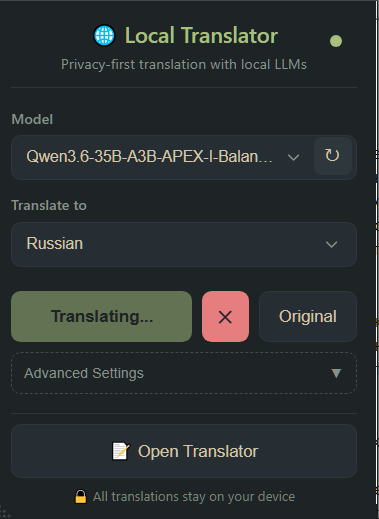Click the Open Translator button

coord(184,451)
